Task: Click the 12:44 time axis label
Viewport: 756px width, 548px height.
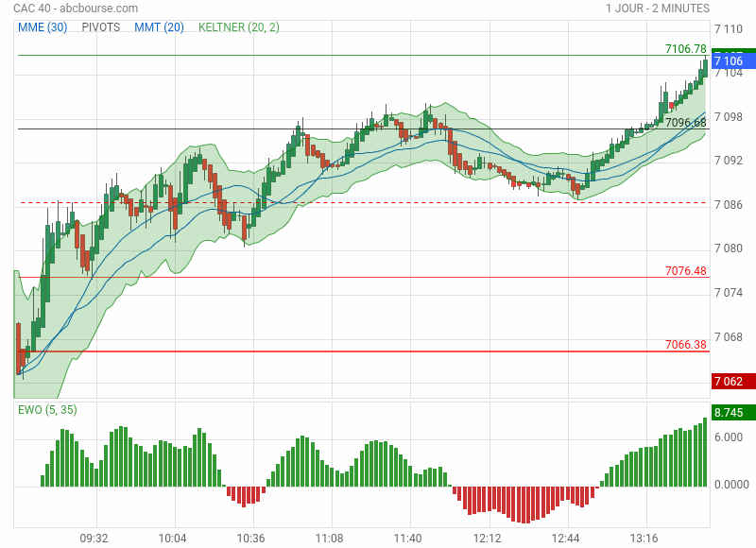Action: click(565, 538)
